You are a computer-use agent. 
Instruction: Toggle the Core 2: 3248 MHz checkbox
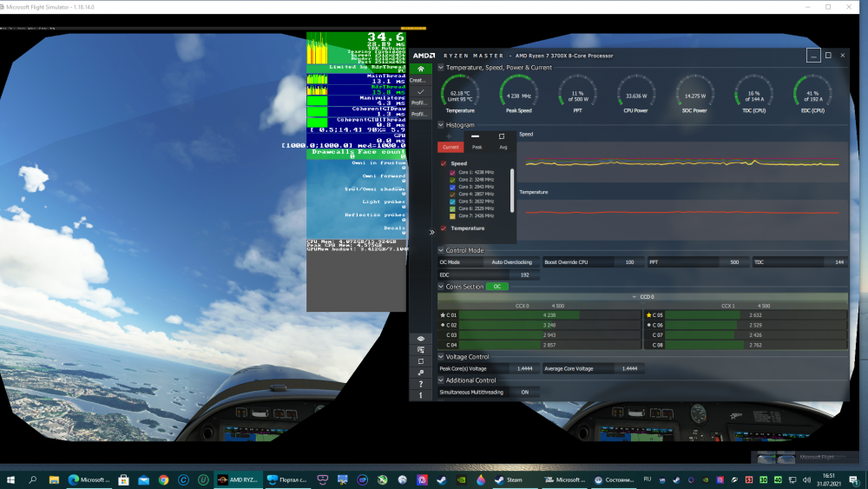pyautogui.click(x=452, y=180)
